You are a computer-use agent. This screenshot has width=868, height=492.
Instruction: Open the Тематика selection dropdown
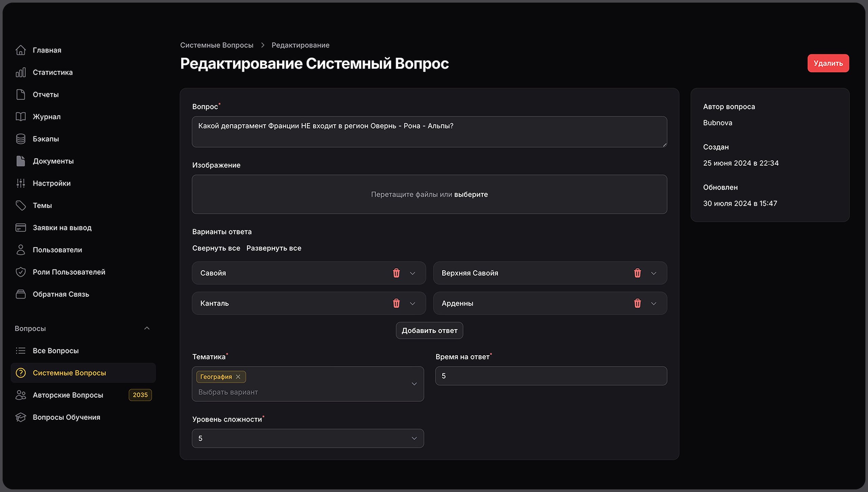(x=414, y=384)
